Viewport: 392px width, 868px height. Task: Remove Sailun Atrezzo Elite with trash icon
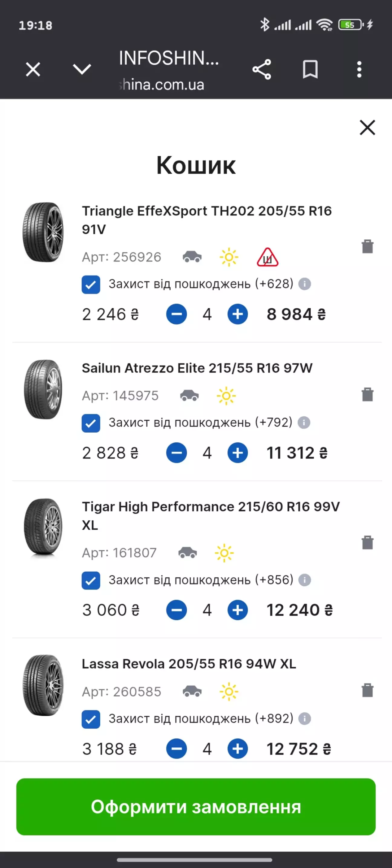point(367,394)
